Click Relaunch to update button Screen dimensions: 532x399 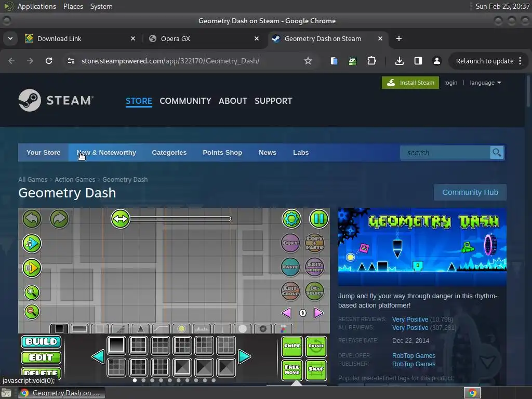pos(485,61)
